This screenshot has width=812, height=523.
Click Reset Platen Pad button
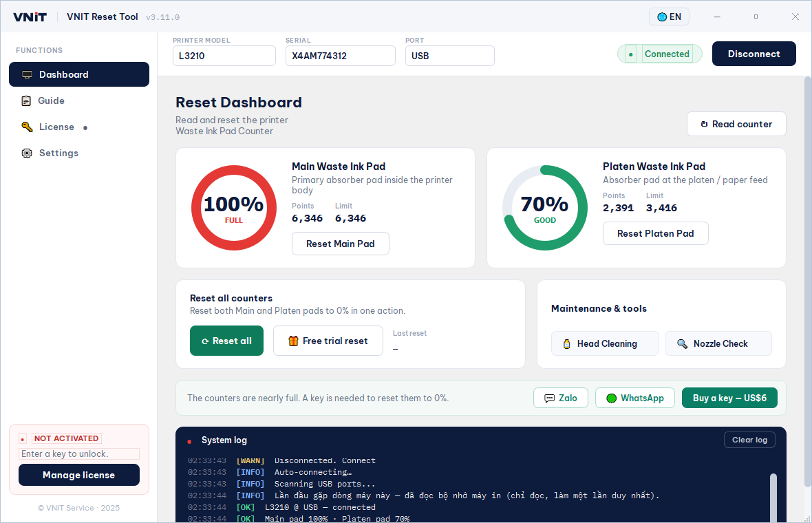tap(656, 233)
